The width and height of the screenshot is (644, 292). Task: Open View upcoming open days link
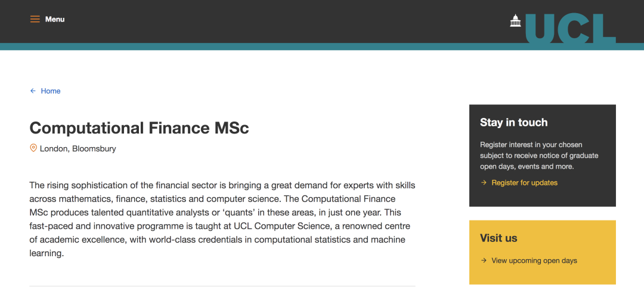tap(534, 260)
